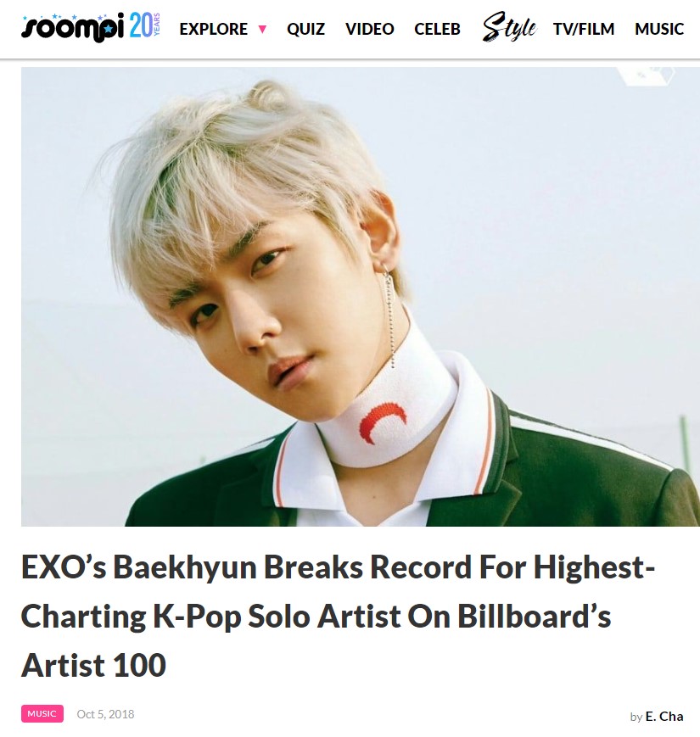Select MUSIC in the top navigation
The height and width of the screenshot is (737, 700).
tap(659, 29)
